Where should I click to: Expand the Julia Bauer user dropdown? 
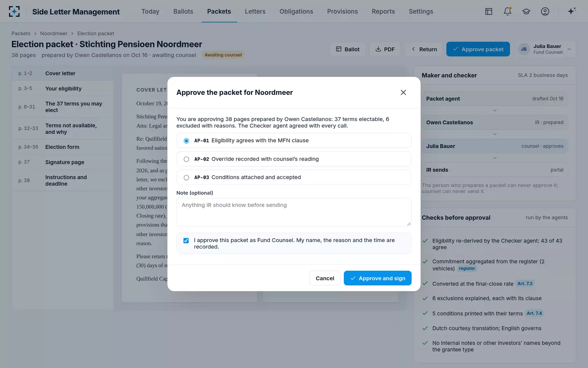coord(569,49)
